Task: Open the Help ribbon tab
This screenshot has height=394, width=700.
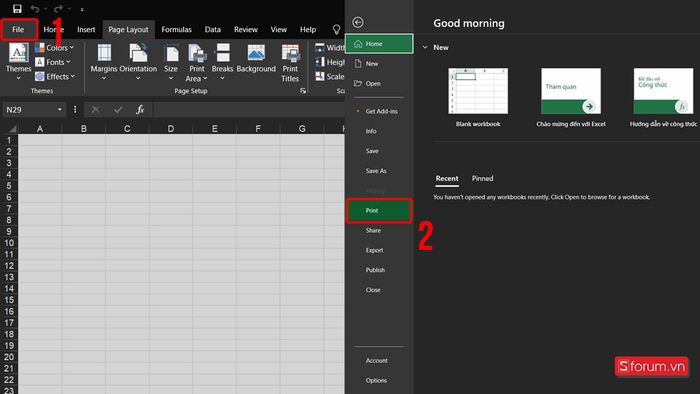Action: [308, 29]
